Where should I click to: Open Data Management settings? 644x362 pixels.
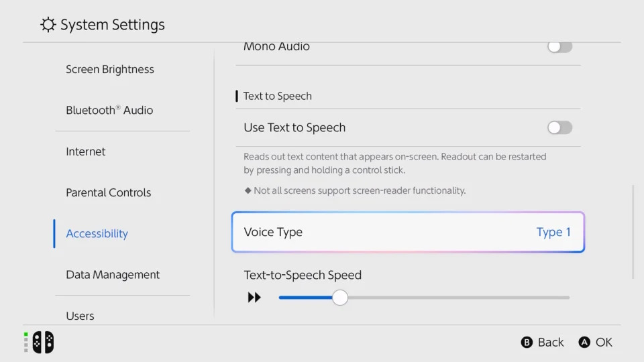click(113, 275)
